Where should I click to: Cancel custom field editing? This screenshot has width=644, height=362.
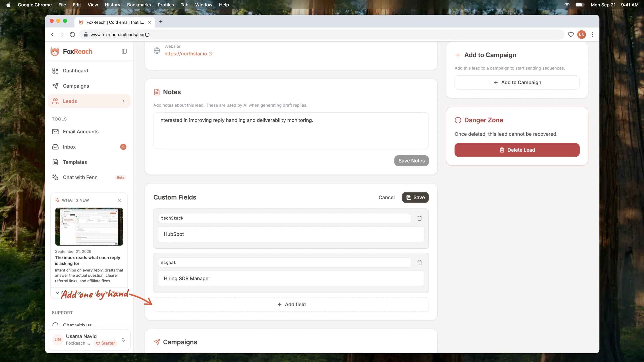(386, 198)
